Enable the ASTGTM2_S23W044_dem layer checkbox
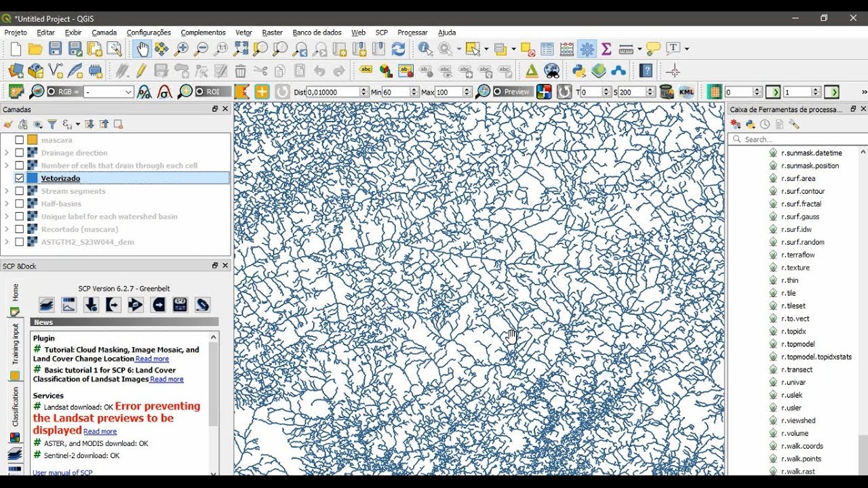 [19, 242]
